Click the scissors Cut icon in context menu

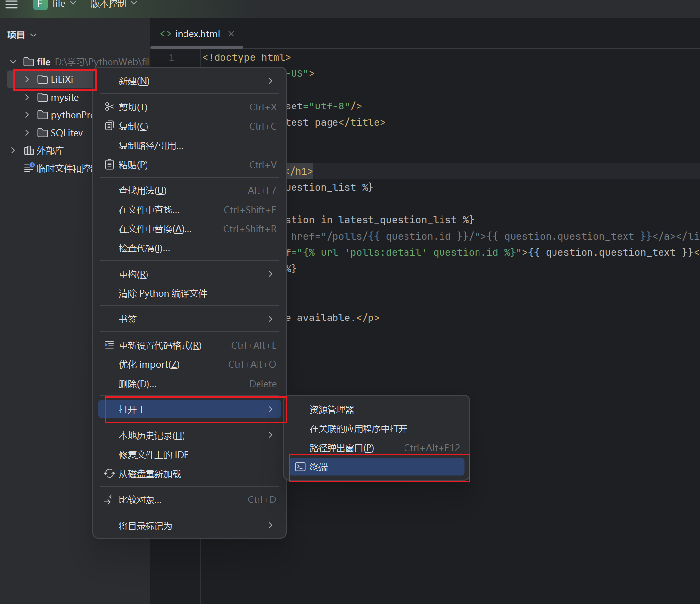coord(109,107)
